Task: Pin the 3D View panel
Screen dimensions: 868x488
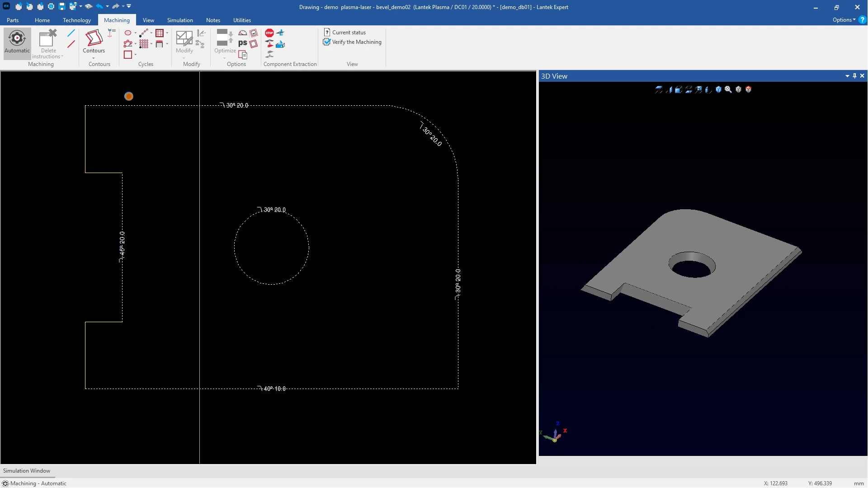Action: (x=854, y=76)
